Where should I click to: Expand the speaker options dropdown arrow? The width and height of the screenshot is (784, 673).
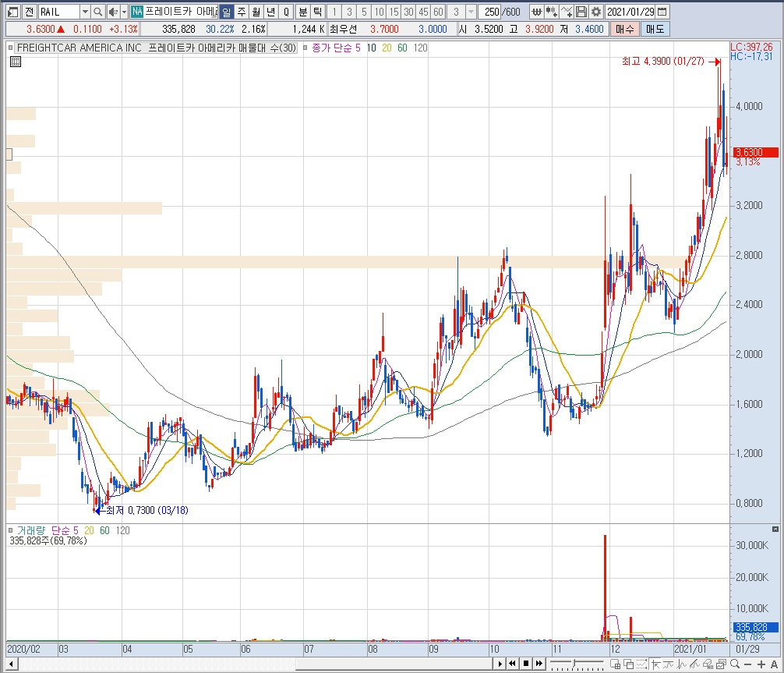coord(125,12)
